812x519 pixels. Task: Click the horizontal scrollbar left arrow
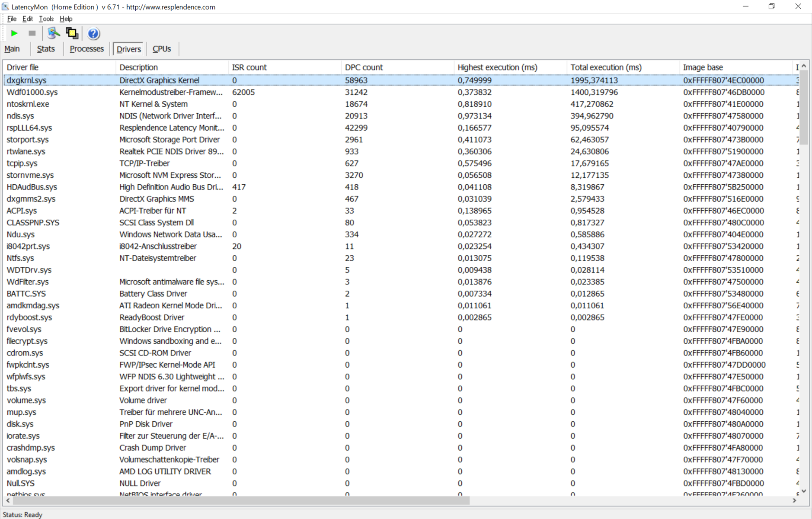click(8, 500)
